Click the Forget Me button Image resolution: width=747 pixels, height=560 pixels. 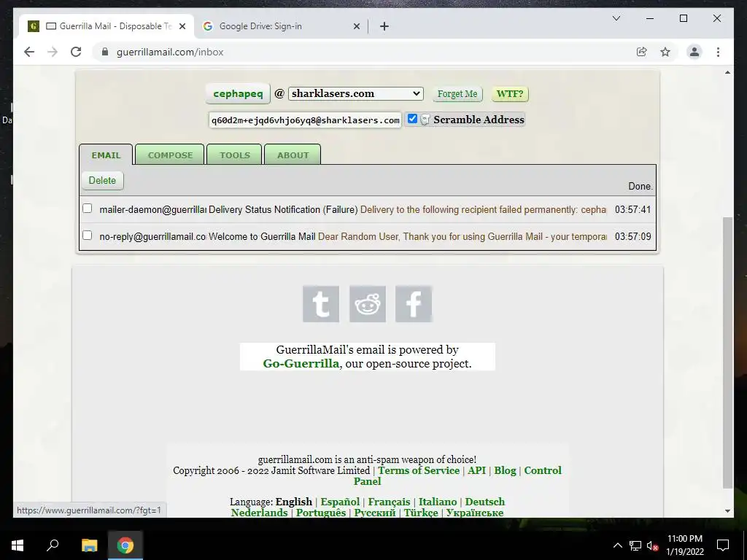(x=457, y=94)
